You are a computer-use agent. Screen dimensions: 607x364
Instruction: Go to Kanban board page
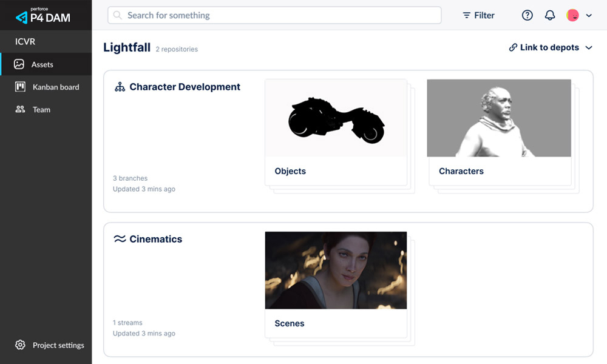56,87
